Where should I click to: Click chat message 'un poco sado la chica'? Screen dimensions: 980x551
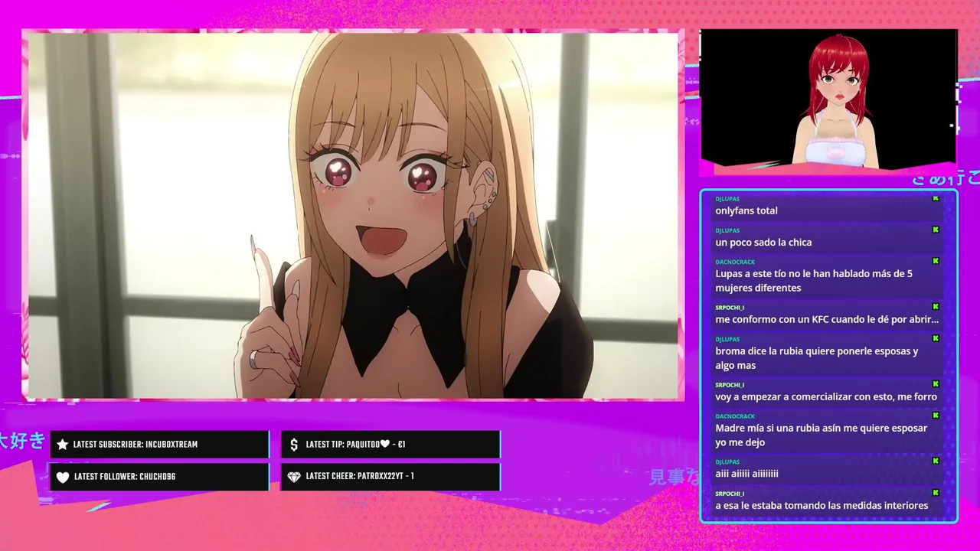pyautogui.click(x=763, y=243)
